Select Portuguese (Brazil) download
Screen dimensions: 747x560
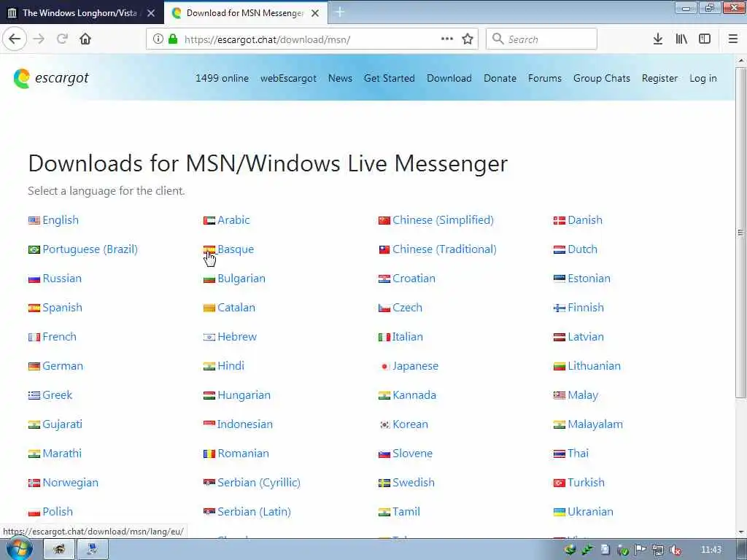[90, 249]
